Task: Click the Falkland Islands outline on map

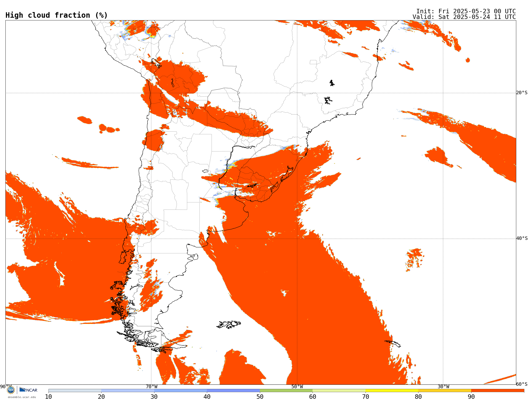Action: (x=229, y=324)
